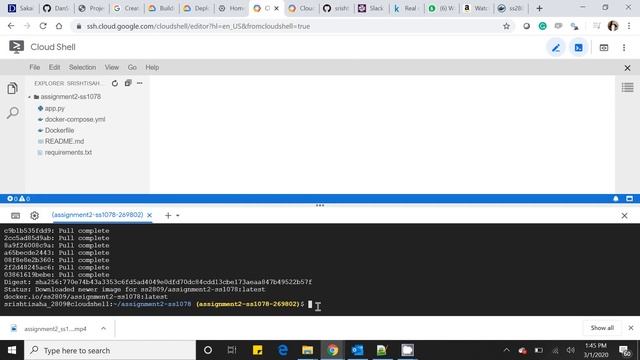Reload the page in Chrome
Image resolution: width=640 pixels, height=360 pixels.
pyautogui.click(x=43, y=26)
